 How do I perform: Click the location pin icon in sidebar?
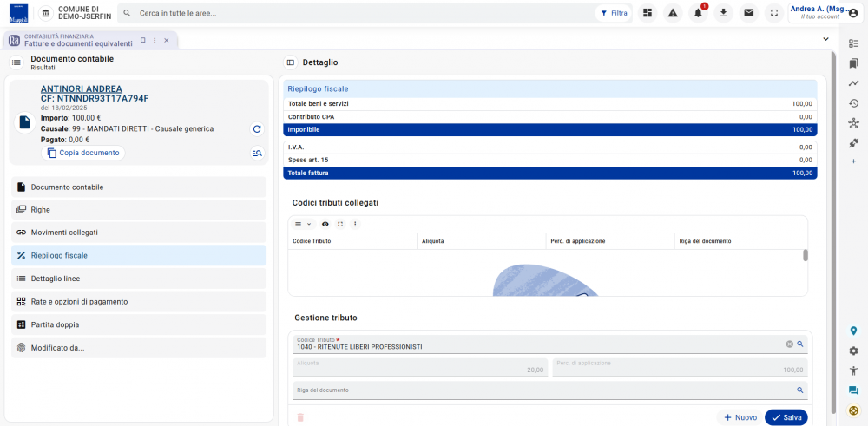click(x=853, y=331)
